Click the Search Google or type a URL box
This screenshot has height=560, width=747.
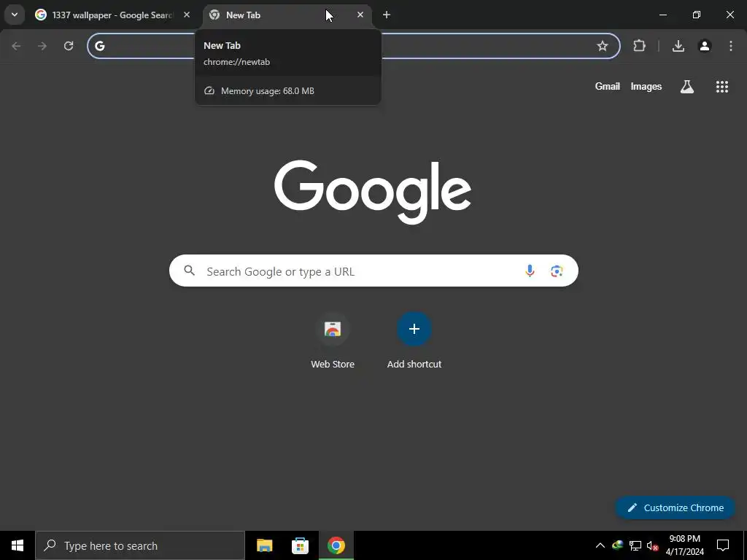(x=373, y=271)
